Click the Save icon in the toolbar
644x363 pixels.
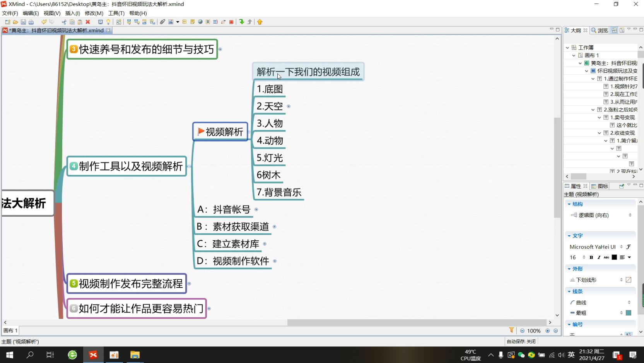click(x=23, y=22)
